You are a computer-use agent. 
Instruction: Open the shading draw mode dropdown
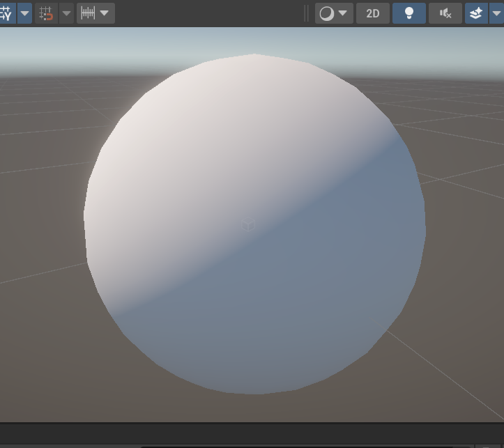pyautogui.click(x=334, y=13)
